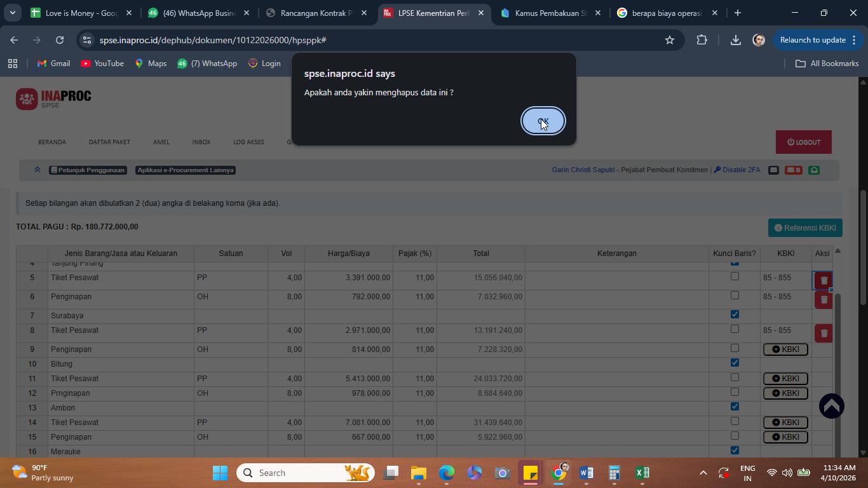
Task: Add KBKI for row 11 Tiket Pesawat
Action: (x=785, y=379)
